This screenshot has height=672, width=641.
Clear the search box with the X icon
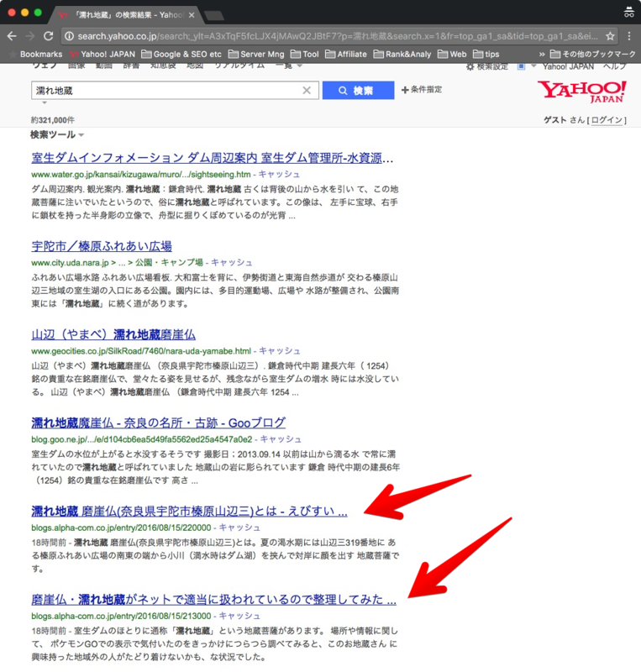click(307, 91)
